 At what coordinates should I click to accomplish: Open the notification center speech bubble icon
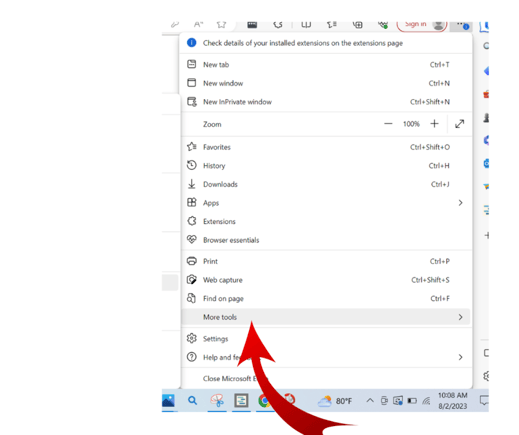click(484, 400)
